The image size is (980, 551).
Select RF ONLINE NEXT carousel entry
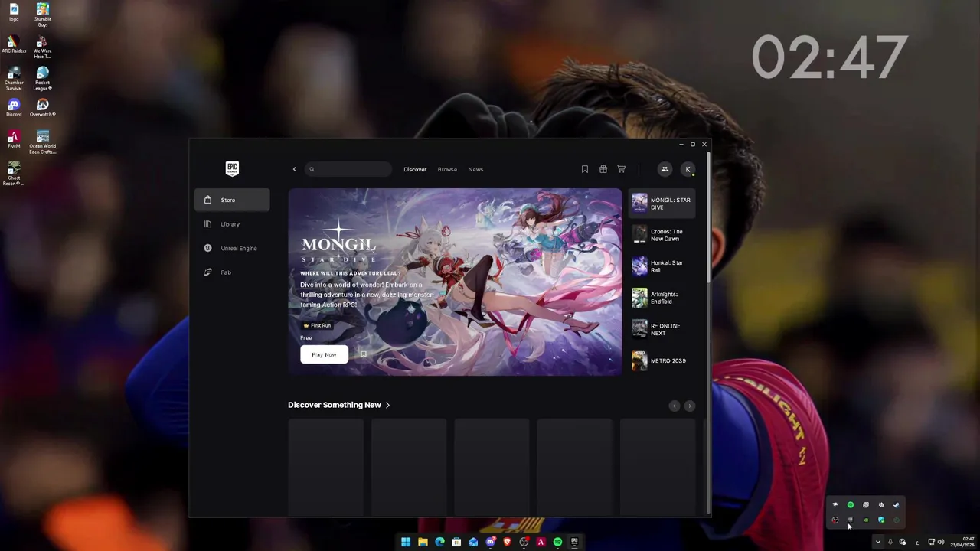coord(662,329)
